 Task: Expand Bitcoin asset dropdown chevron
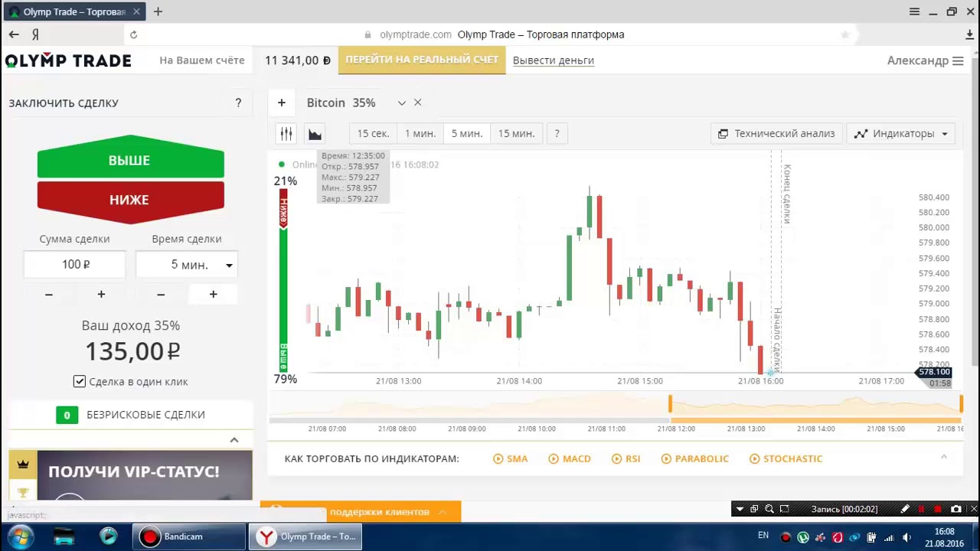pos(401,103)
